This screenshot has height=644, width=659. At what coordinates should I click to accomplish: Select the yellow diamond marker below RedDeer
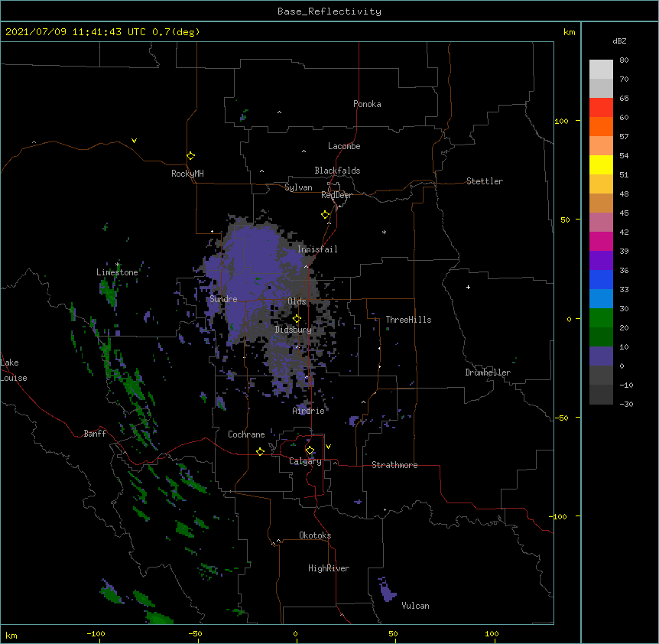[x=325, y=215]
